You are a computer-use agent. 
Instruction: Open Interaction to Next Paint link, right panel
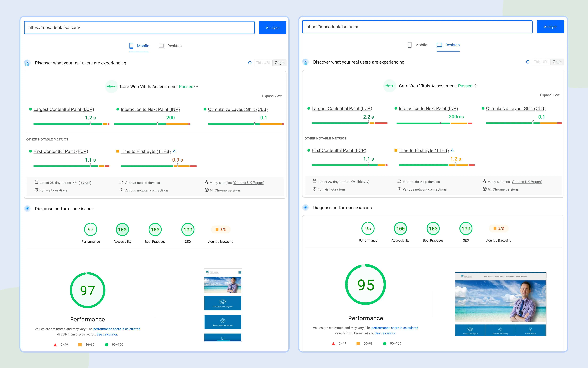click(428, 109)
